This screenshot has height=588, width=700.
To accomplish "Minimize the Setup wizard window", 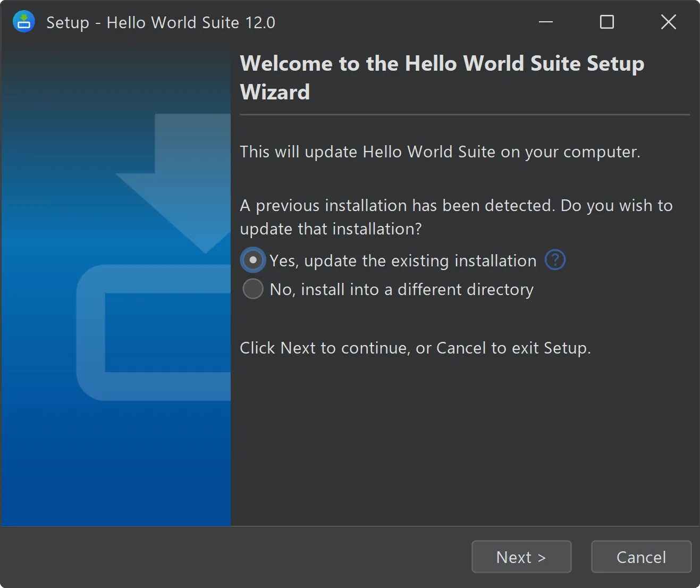I will (545, 22).
